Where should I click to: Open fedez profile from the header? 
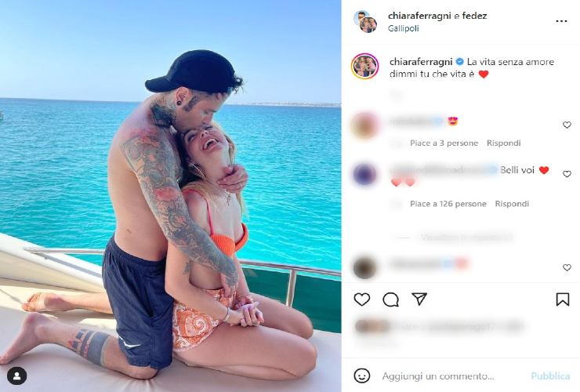pyautogui.click(x=474, y=16)
